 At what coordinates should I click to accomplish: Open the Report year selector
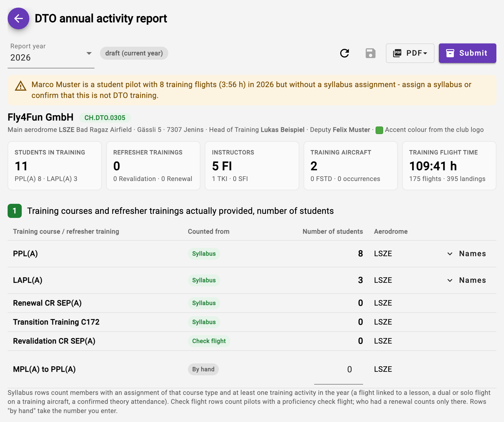coord(51,55)
